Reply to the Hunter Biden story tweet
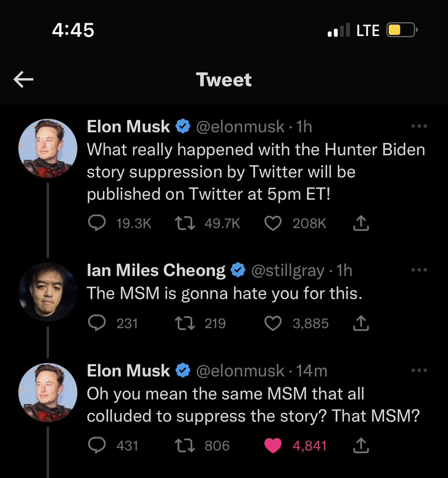This screenshot has width=448, height=478. tap(97, 224)
